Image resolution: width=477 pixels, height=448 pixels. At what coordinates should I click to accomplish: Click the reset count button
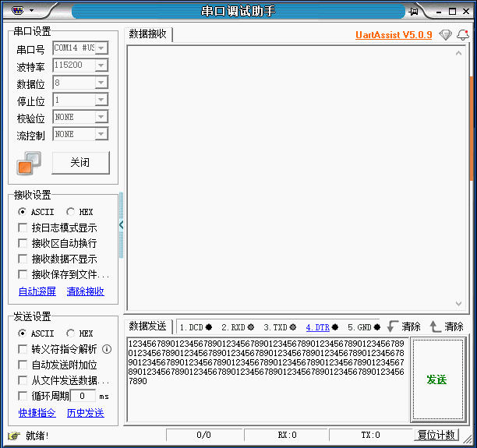tap(436, 435)
